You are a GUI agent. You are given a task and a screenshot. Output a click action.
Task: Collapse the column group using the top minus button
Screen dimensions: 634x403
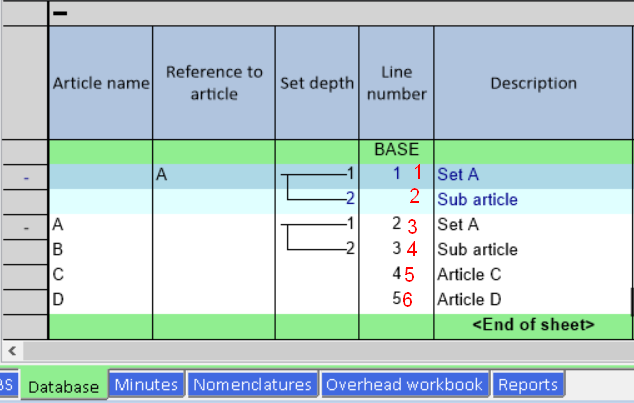click(x=60, y=13)
